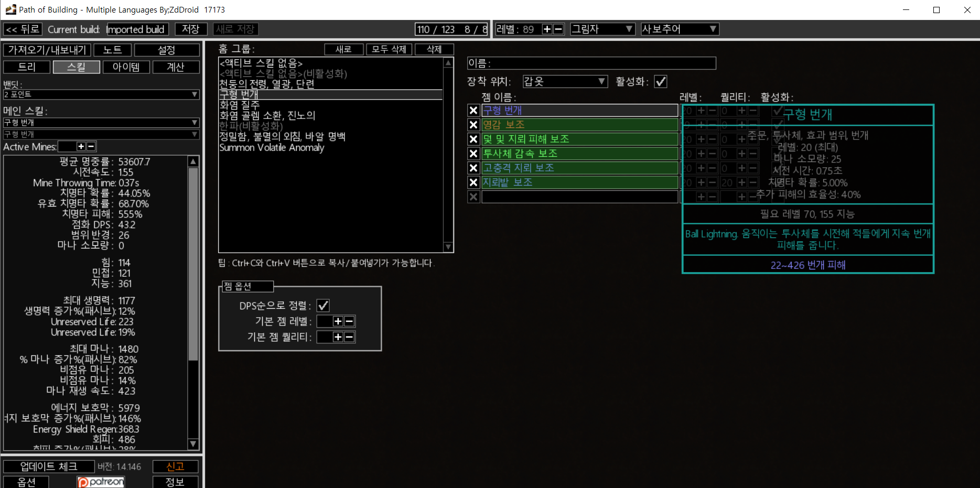Open the 설정 tab

167,50
